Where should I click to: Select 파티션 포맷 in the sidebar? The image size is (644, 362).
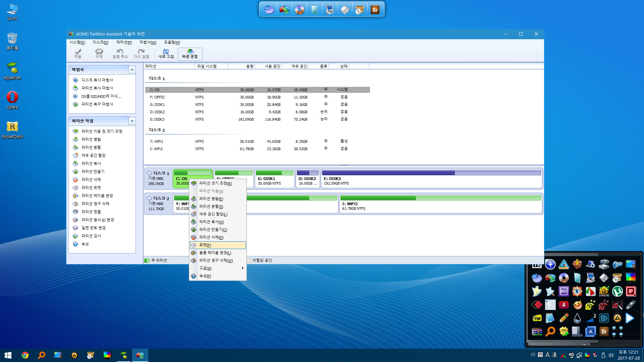tap(91, 187)
